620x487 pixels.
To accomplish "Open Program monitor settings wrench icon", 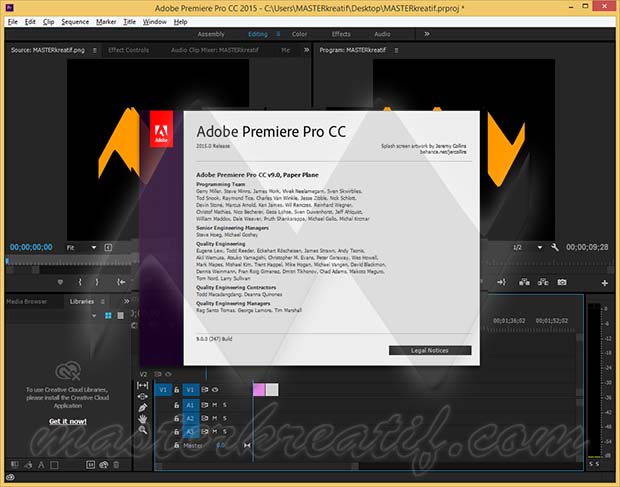I will [x=554, y=247].
